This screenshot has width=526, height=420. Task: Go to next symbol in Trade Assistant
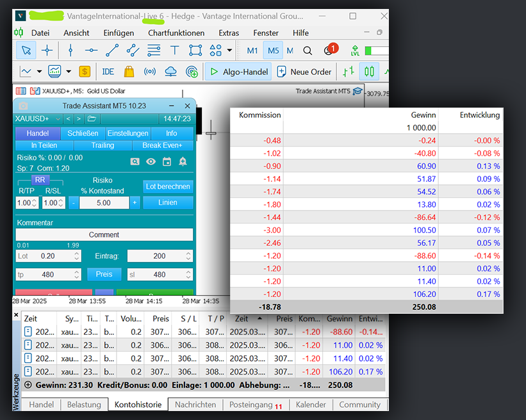[79, 118]
